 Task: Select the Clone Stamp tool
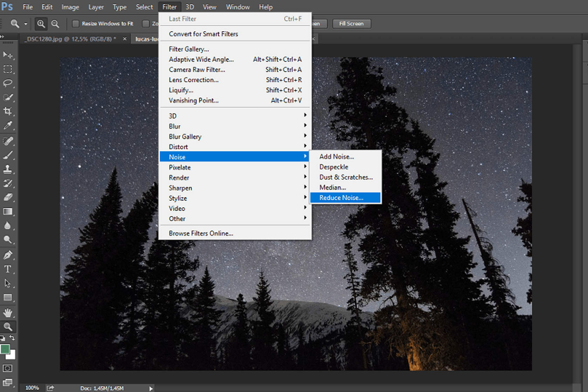pos(8,169)
